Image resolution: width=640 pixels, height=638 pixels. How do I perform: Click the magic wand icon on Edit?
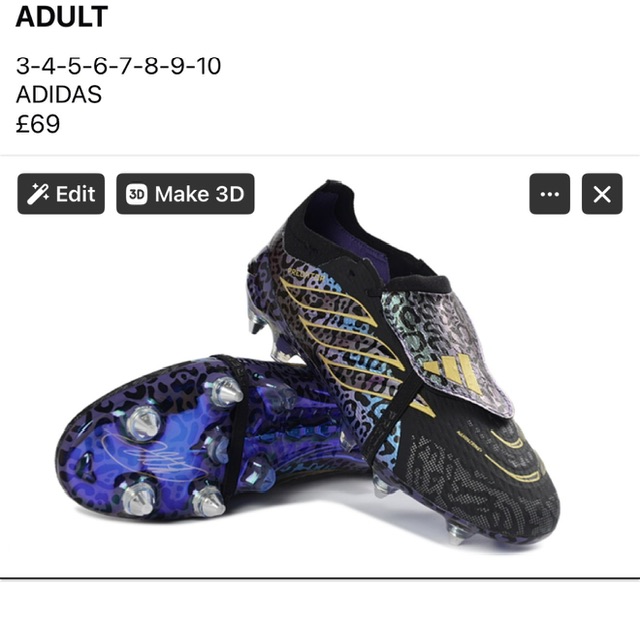click(38, 194)
